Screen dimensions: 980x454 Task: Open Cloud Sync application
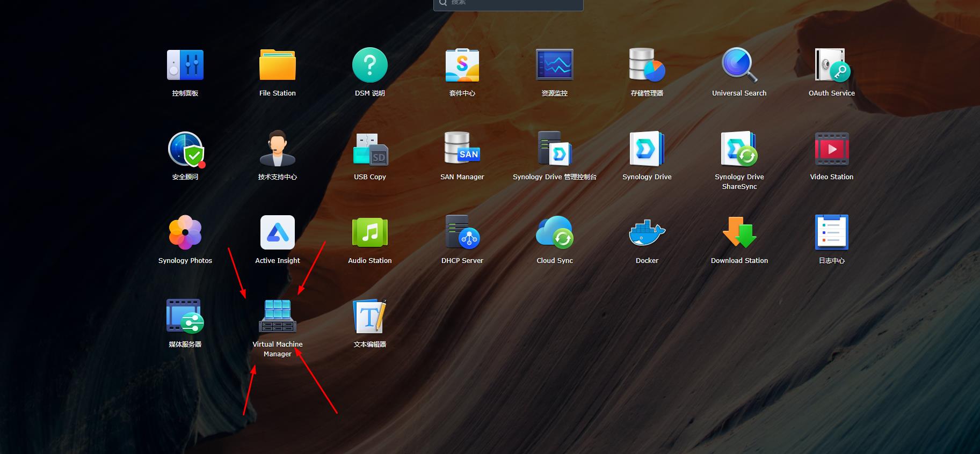point(554,233)
